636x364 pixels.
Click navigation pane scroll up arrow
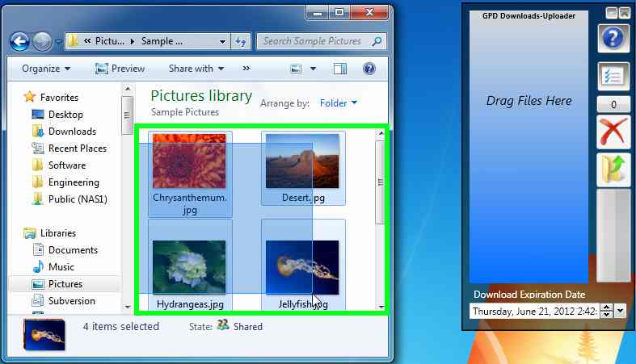tap(128, 89)
